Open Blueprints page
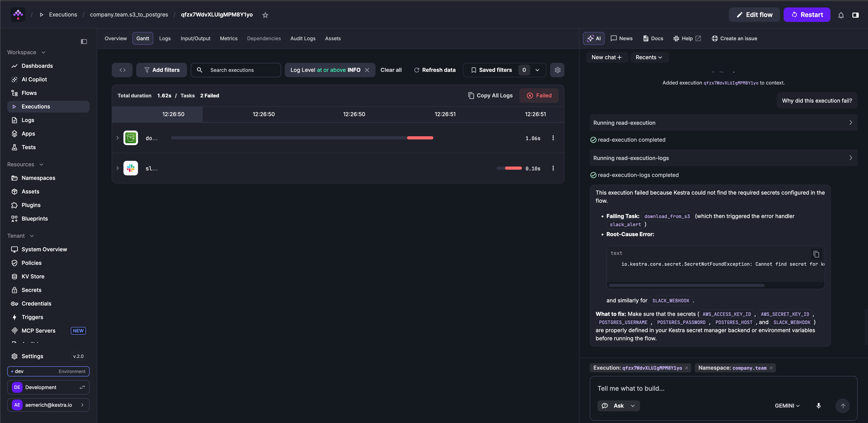The height and width of the screenshot is (423, 868). pos(48,219)
